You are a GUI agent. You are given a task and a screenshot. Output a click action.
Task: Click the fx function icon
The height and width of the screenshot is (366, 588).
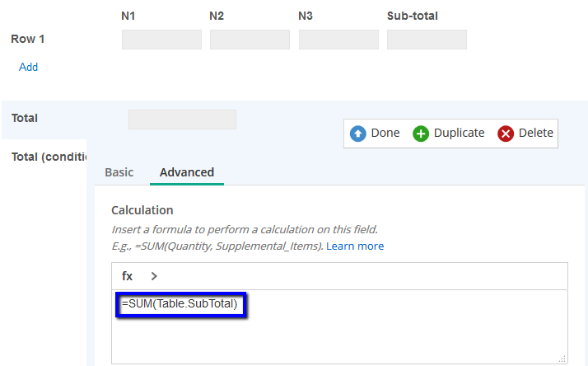(127, 276)
